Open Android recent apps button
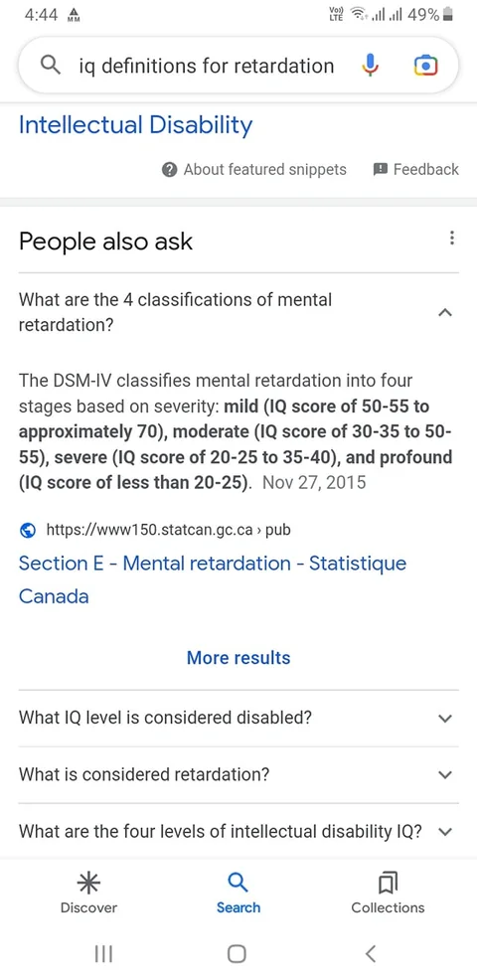This screenshot has width=477, height=980. pos(103,954)
